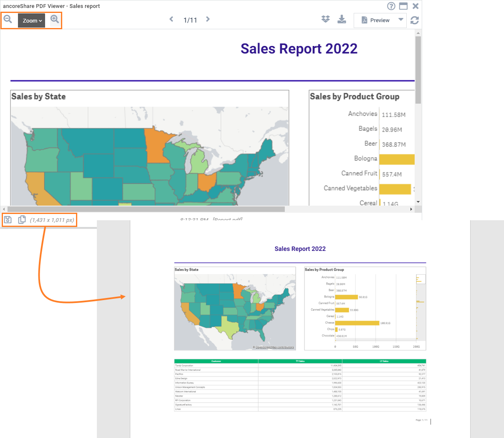Viewport: 504px width, 438px height.
Task: Save the preview as image icon
Action: [8, 219]
